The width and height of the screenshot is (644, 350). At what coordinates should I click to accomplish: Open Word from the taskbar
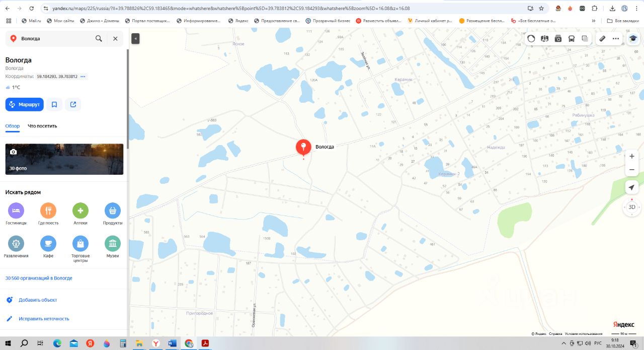click(173, 343)
